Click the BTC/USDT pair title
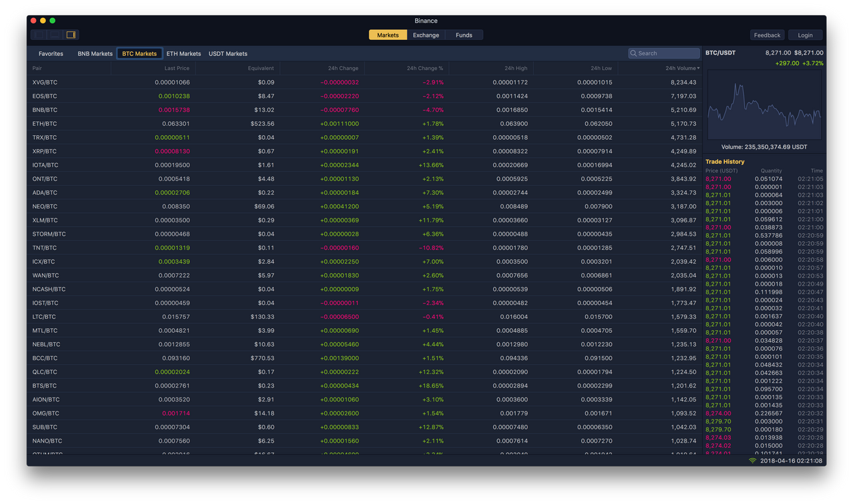853x504 pixels. pyautogui.click(x=720, y=53)
